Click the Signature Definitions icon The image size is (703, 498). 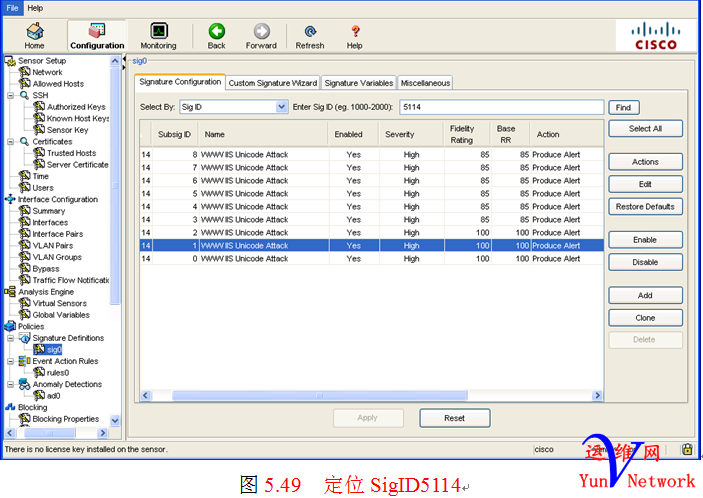pos(25,338)
